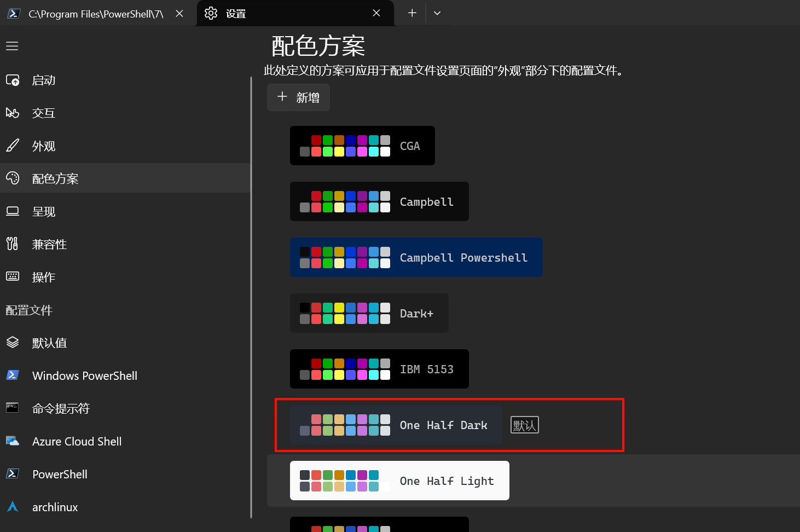Open the Azure Cloud Shell profile
Image resolution: width=800 pixels, height=532 pixels.
coord(125,441)
